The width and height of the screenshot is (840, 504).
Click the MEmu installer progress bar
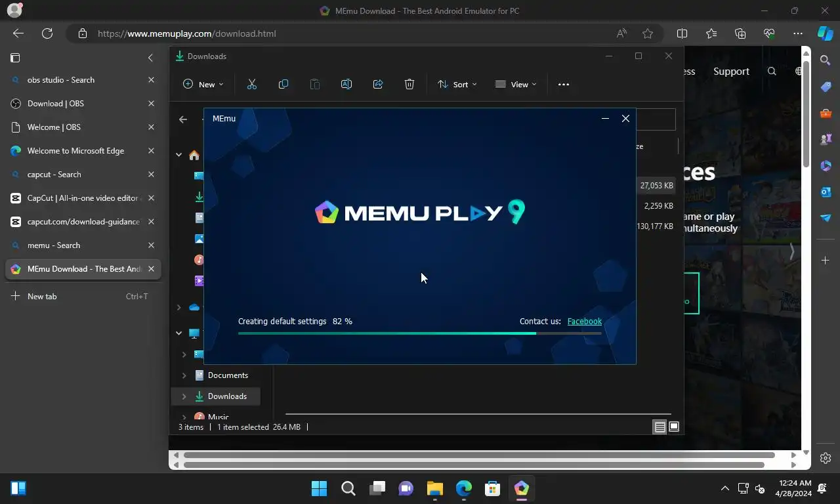(420, 333)
